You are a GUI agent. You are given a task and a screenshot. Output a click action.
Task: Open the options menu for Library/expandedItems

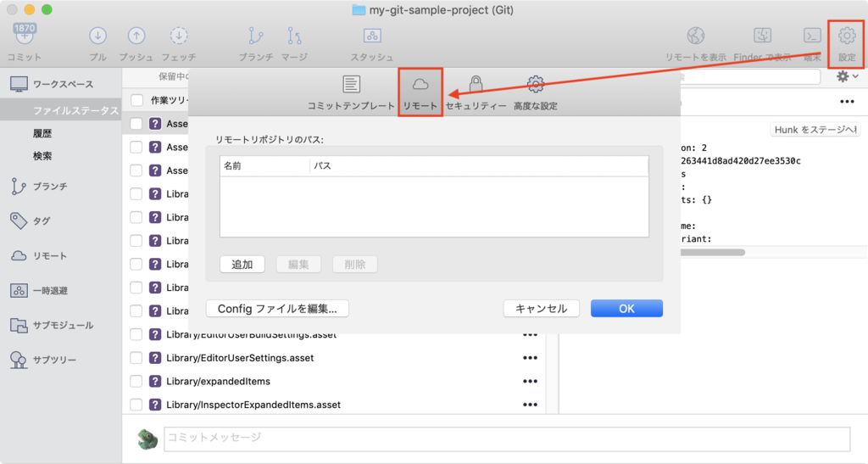point(530,381)
